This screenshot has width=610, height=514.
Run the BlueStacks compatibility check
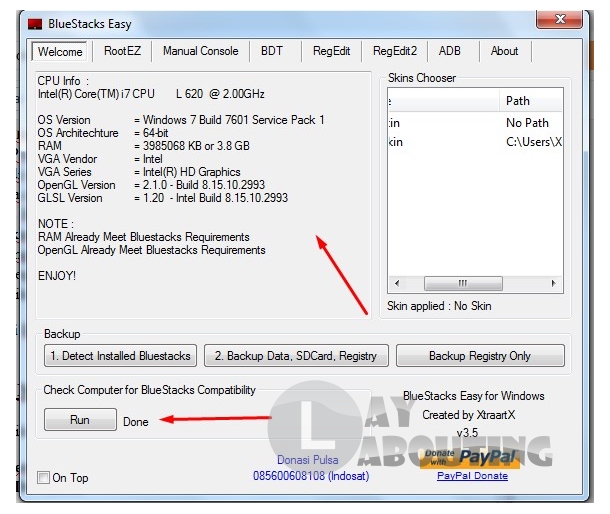(80, 419)
